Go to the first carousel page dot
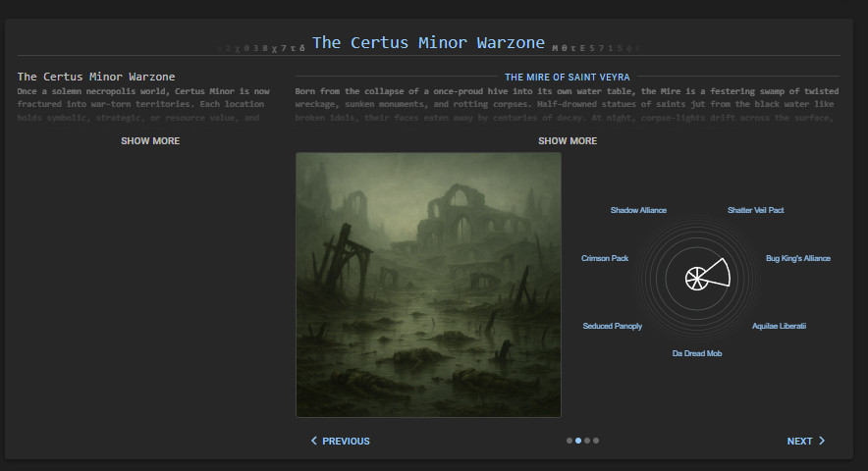 pyautogui.click(x=570, y=441)
